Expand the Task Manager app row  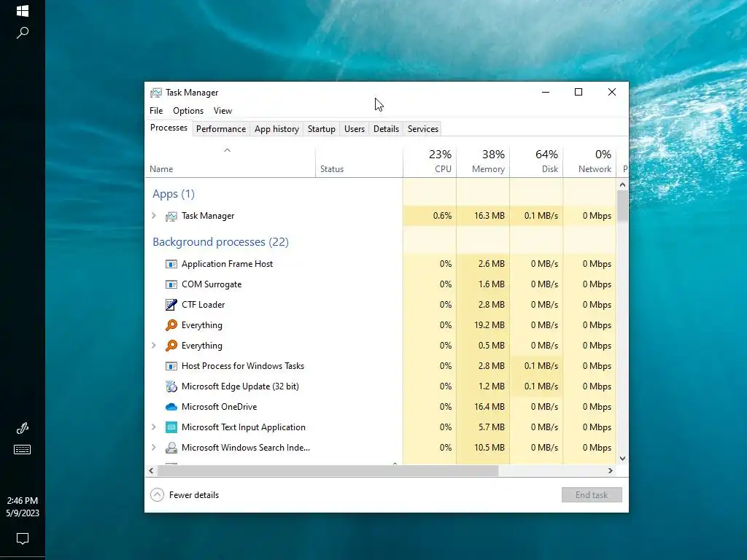(x=153, y=216)
